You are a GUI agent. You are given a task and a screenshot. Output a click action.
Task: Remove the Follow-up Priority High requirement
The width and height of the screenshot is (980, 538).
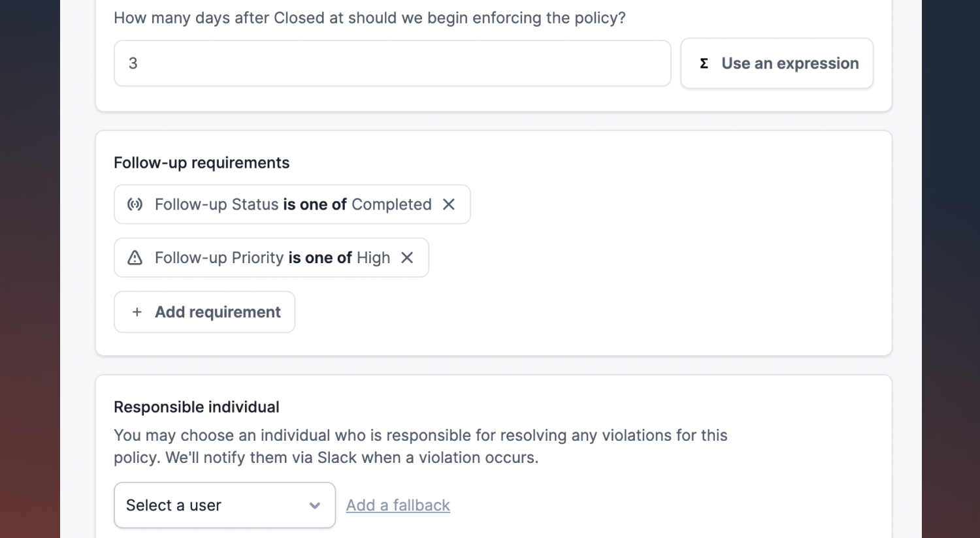point(407,258)
